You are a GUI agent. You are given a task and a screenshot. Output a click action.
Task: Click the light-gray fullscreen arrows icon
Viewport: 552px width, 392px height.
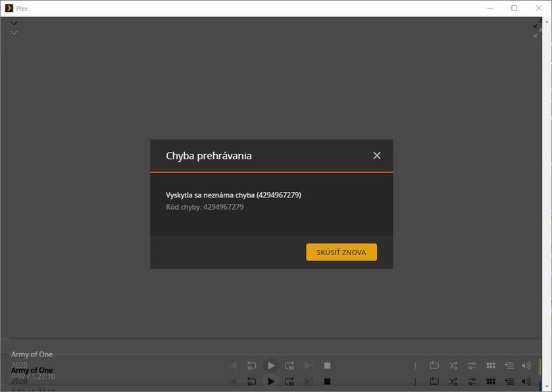pyautogui.click(x=538, y=33)
